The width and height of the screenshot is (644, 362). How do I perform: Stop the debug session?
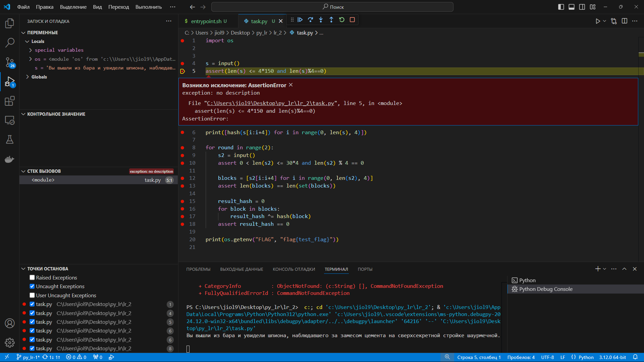coord(352,20)
